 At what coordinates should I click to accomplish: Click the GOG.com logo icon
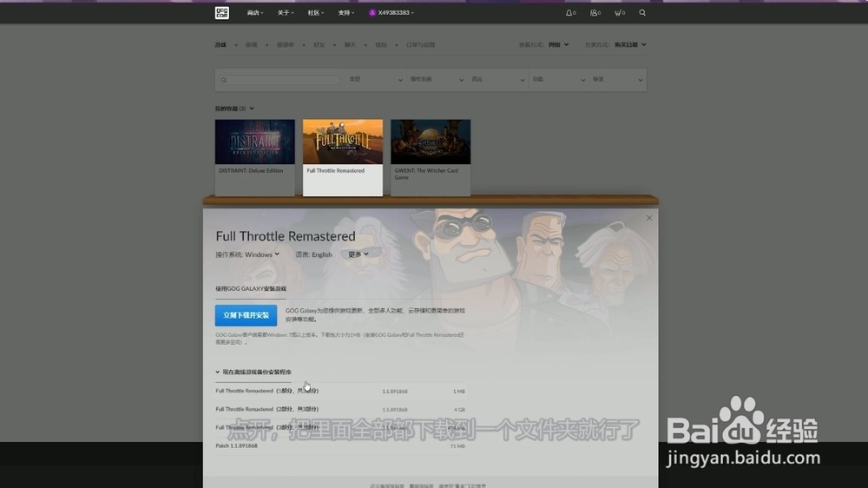coord(222,13)
